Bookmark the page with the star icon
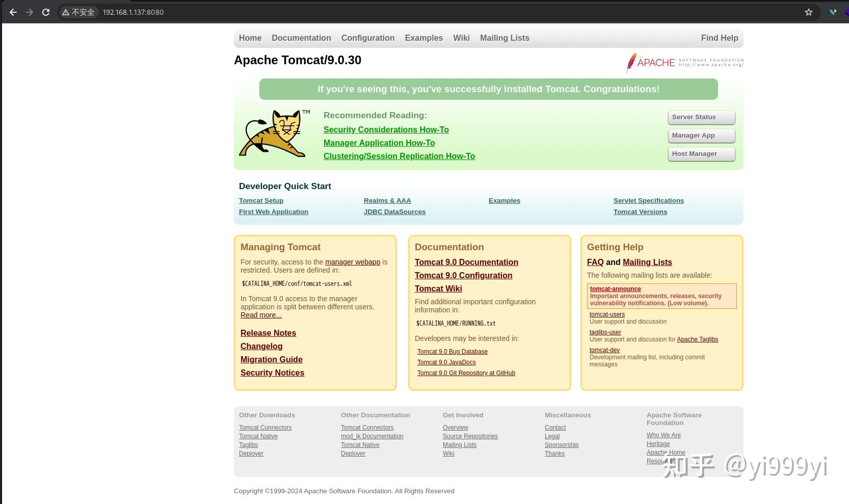The height and width of the screenshot is (504, 849). pyautogui.click(x=809, y=12)
